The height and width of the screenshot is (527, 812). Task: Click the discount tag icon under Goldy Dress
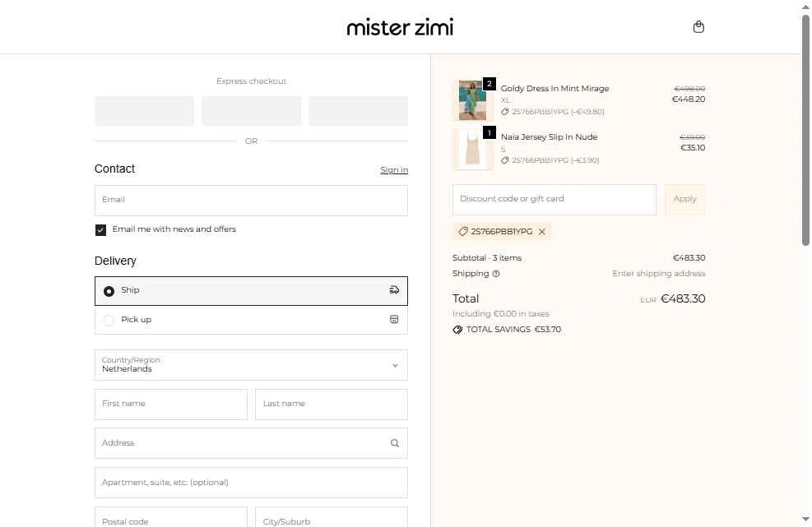click(505, 112)
